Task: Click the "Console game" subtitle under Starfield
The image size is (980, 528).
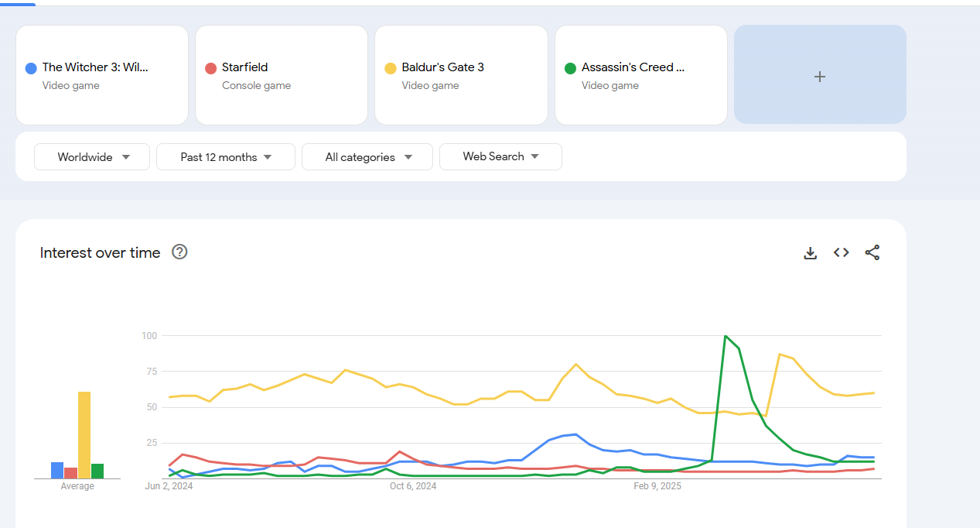Action: click(x=256, y=85)
